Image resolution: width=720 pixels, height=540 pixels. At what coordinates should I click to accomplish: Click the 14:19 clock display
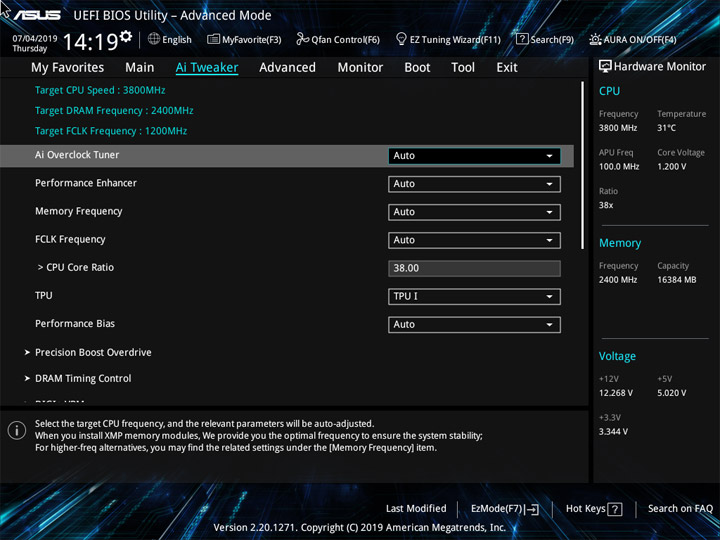pyautogui.click(x=90, y=42)
